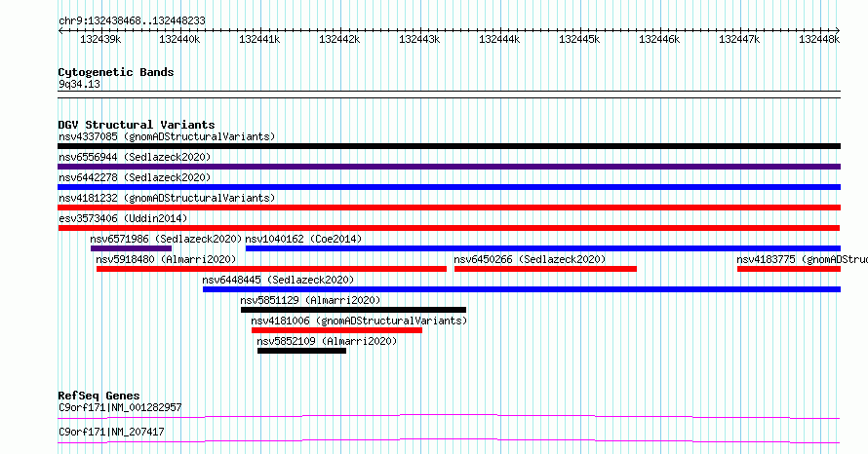
Task: Open the nsv5851129 black variant bar
Action: [353, 310]
